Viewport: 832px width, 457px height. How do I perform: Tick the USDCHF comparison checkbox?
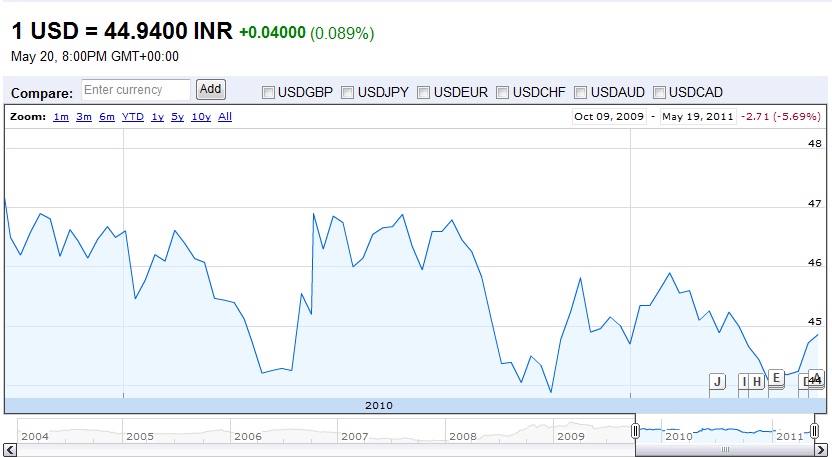click(x=502, y=92)
